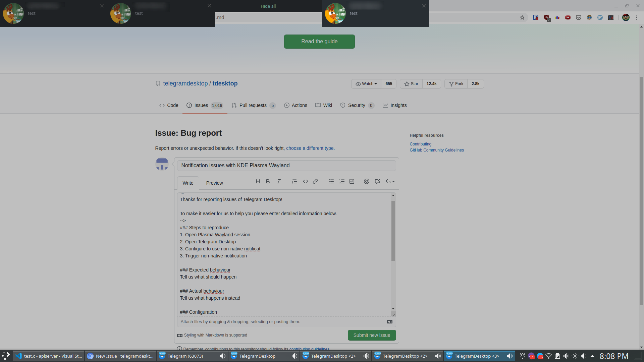Insert inline code with the code icon

[x=306, y=181]
